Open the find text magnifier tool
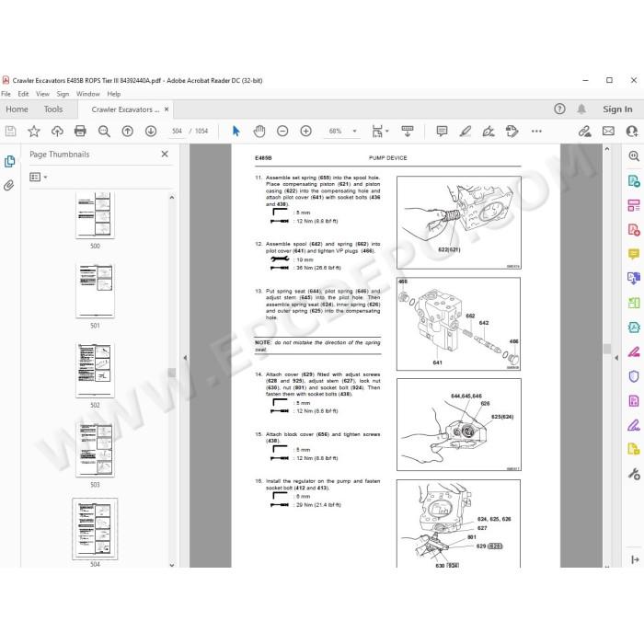This screenshot has width=644, height=644. (x=104, y=131)
